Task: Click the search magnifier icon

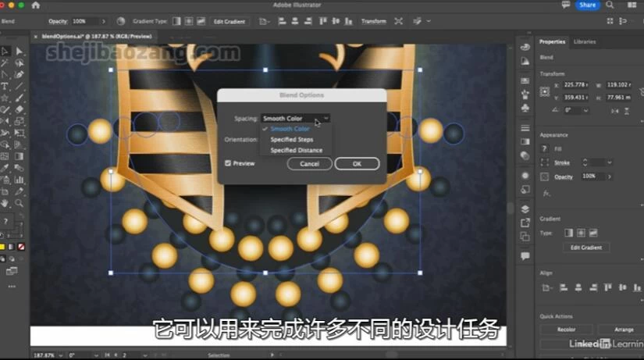Action: (613, 5)
